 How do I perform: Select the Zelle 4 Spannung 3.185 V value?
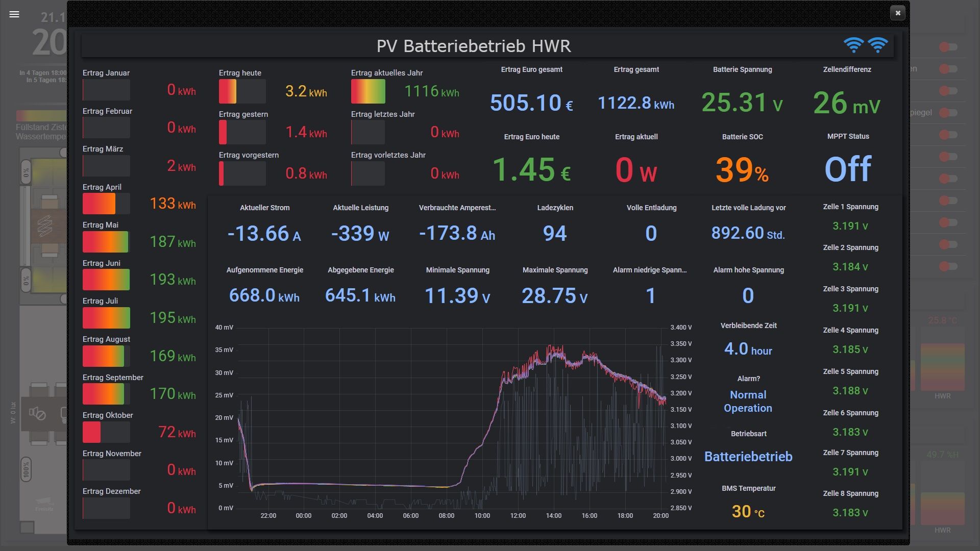pos(850,349)
